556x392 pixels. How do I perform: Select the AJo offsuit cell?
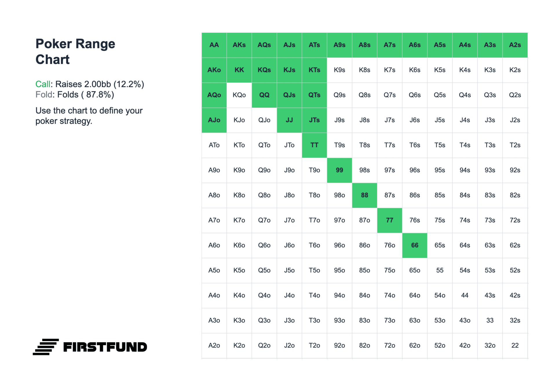214,120
